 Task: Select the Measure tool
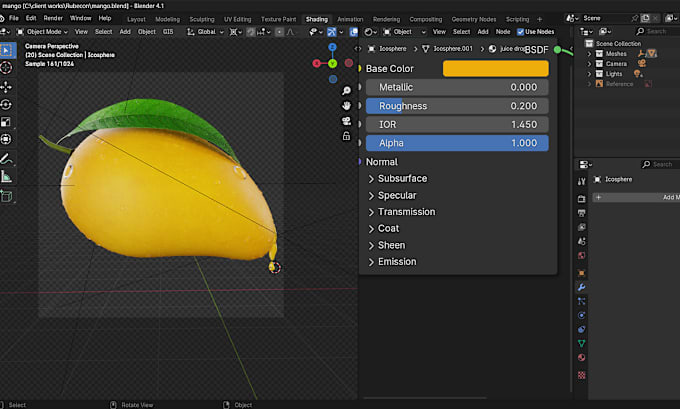(x=6, y=177)
